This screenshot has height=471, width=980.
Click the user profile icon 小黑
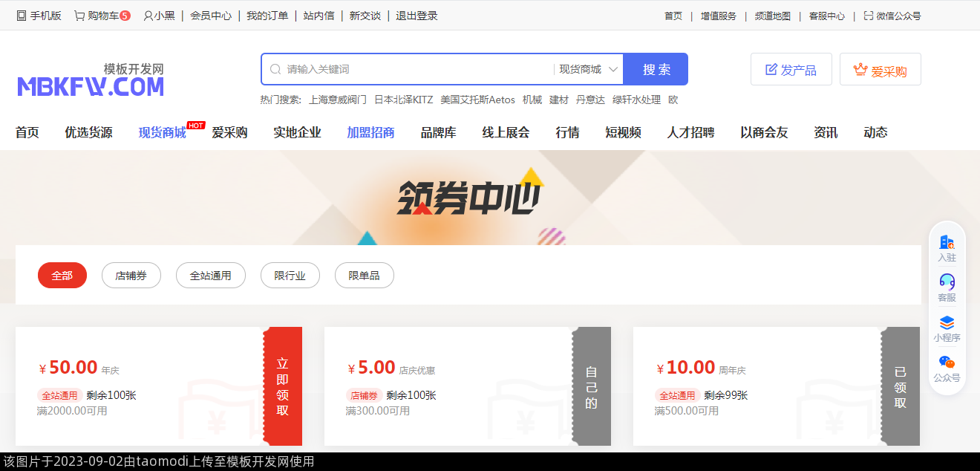coord(148,16)
